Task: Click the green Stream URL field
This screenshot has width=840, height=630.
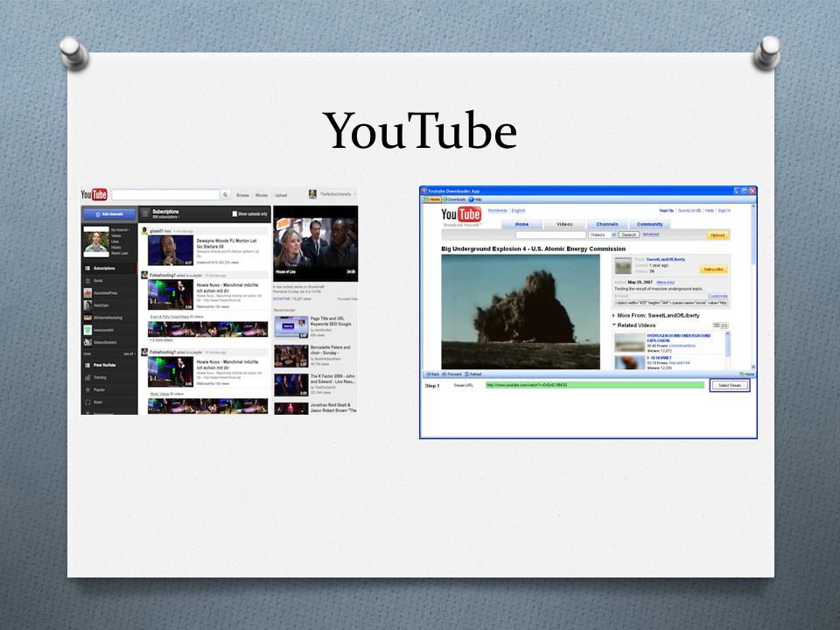Action: [595, 385]
